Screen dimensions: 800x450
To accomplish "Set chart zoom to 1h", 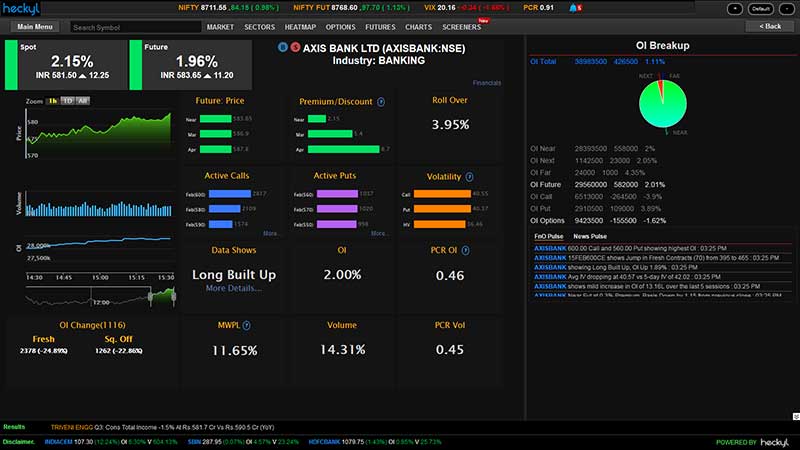I will click(52, 101).
